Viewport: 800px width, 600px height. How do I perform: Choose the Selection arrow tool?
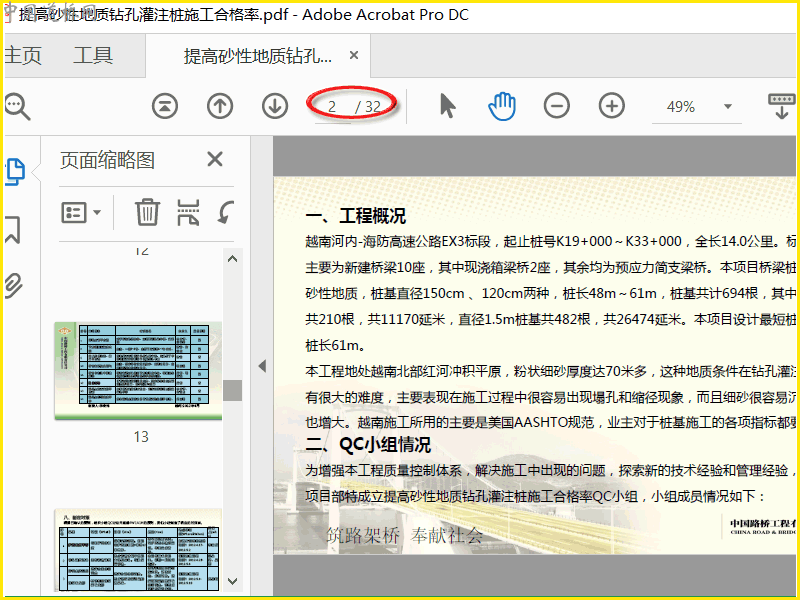click(447, 106)
